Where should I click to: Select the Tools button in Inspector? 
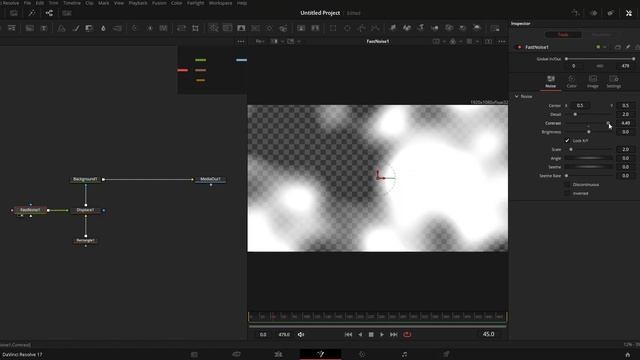(563, 35)
